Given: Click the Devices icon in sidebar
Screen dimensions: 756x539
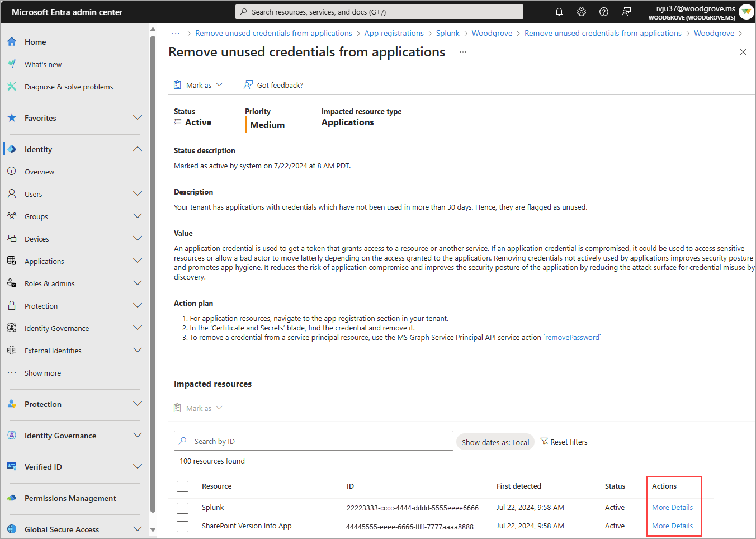Looking at the screenshot, I should tap(12, 239).
